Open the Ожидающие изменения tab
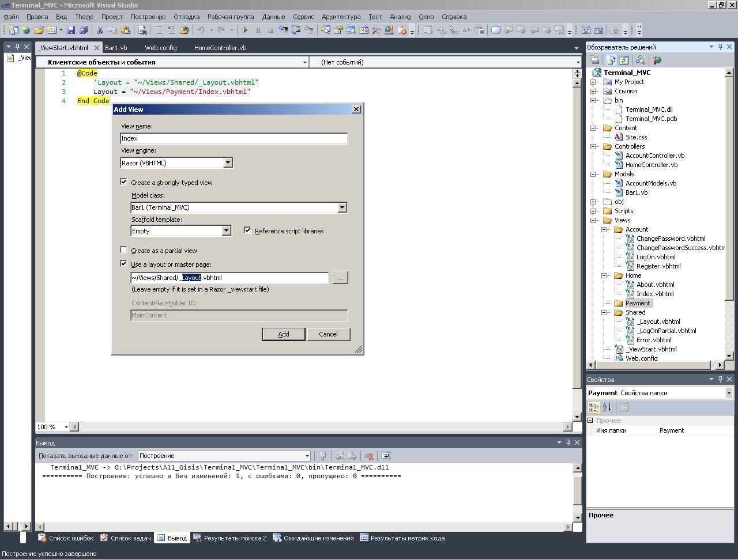 point(313,538)
